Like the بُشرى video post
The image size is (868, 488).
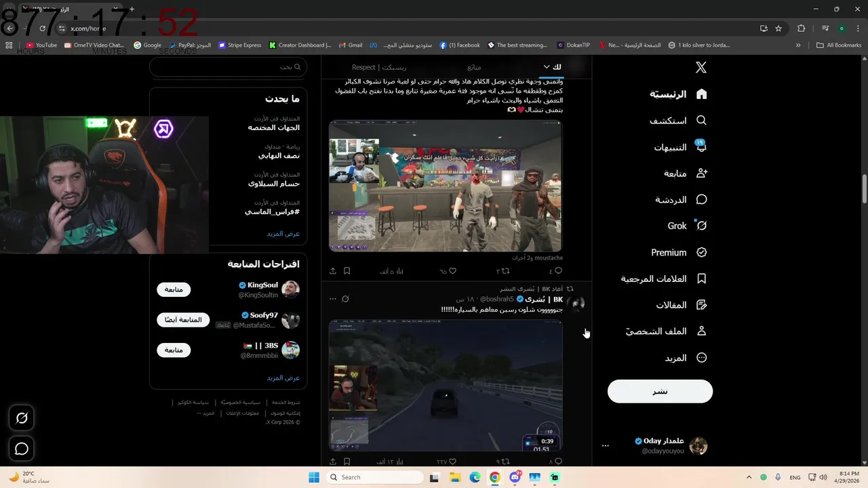point(452,462)
